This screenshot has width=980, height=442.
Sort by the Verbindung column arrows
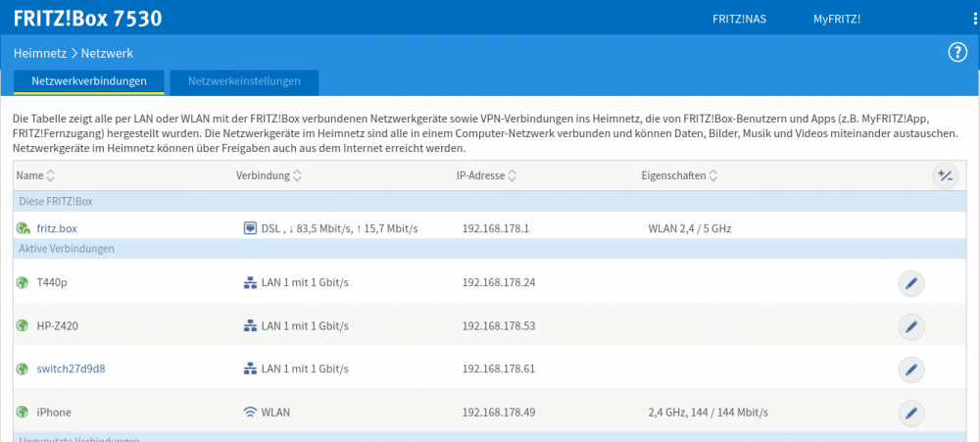tap(297, 175)
